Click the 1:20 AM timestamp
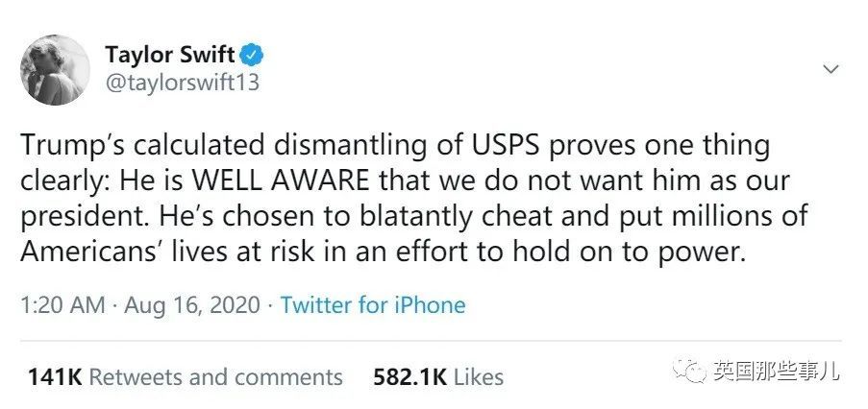The height and width of the screenshot is (409, 868). [x=62, y=305]
